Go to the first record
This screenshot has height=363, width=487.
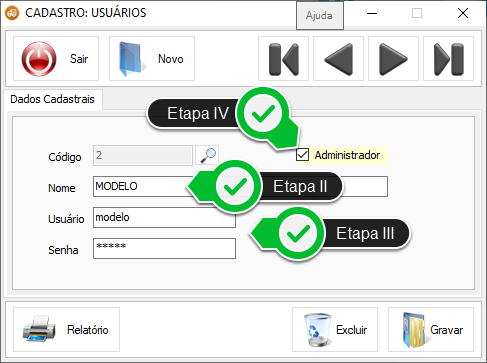point(283,59)
